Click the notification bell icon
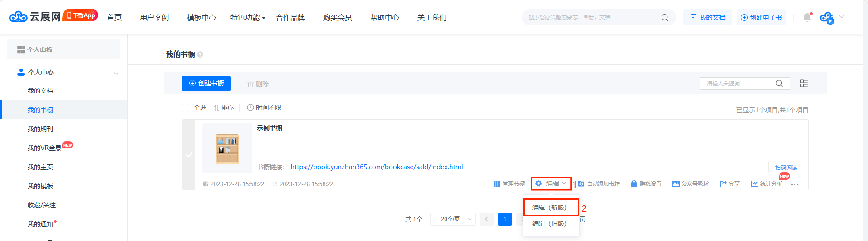Screen dimensions: 868x241 (x=807, y=17)
